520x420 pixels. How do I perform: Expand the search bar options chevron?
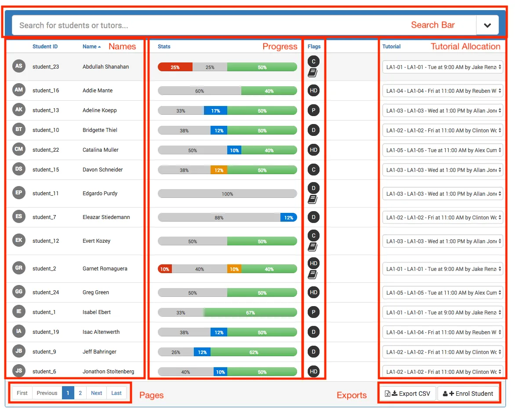487,26
